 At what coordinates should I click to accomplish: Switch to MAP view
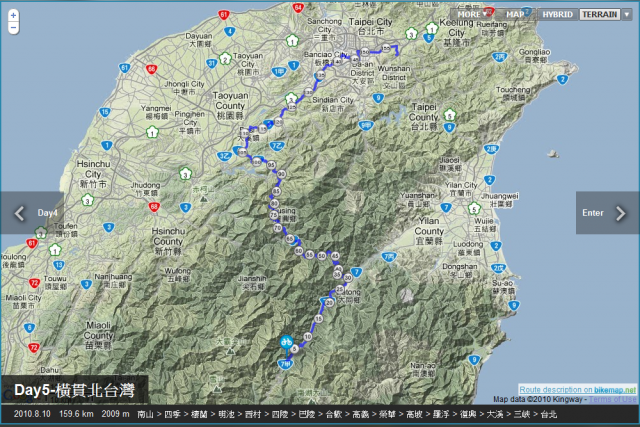pyautogui.click(x=516, y=14)
